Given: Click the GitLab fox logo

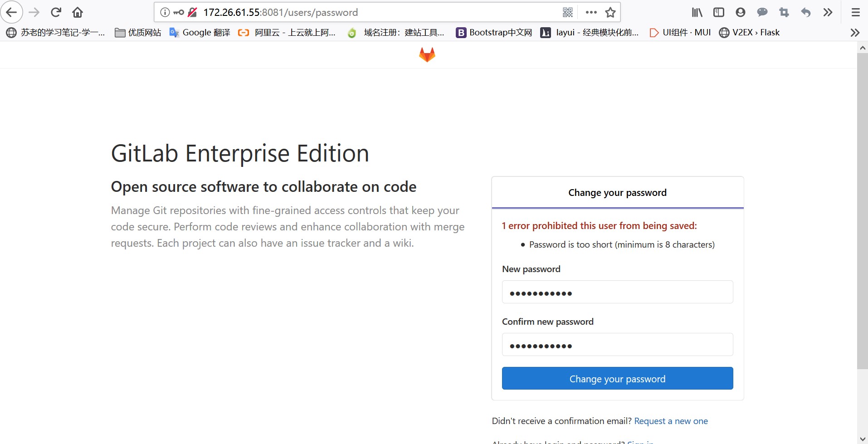Looking at the screenshot, I should pyautogui.click(x=427, y=55).
